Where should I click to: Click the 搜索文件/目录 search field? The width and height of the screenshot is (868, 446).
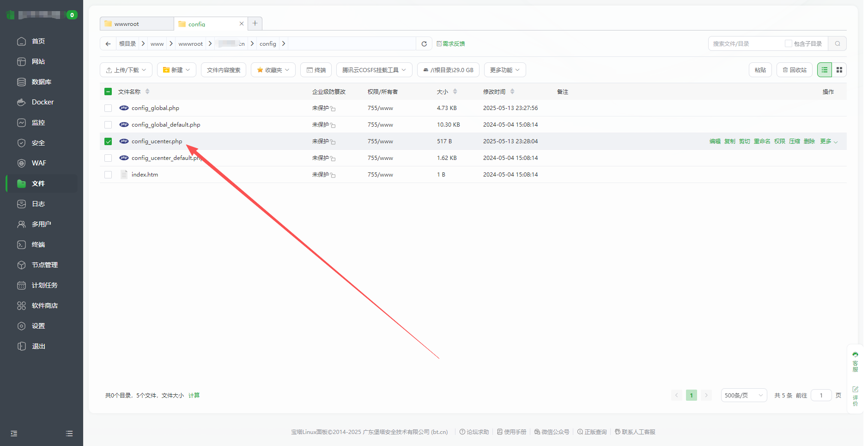[x=745, y=44]
